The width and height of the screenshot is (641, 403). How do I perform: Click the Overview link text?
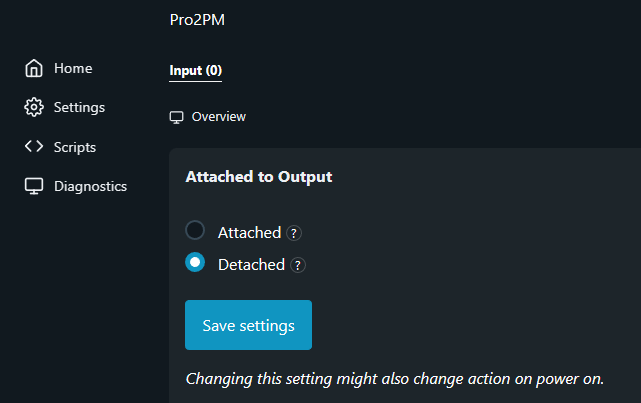[x=218, y=117]
